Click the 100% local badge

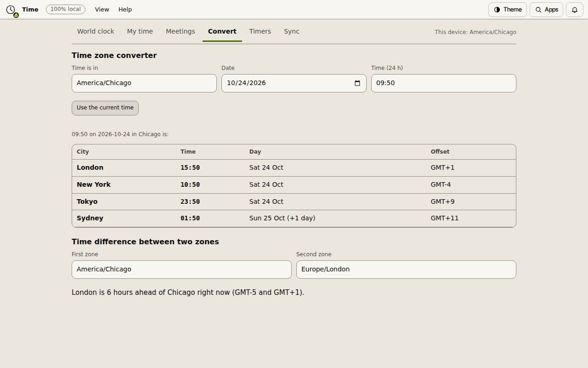pyautogui.click(x=66, y=9)
